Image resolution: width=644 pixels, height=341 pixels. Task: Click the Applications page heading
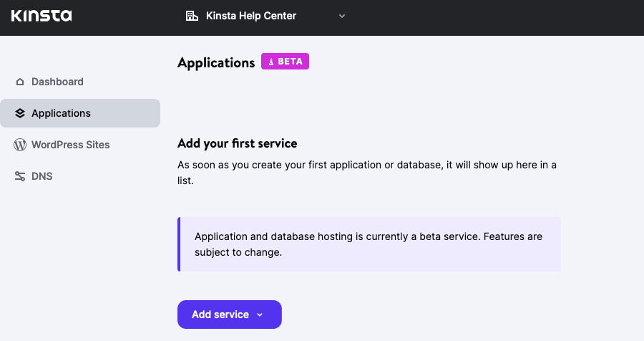point(216,62)
